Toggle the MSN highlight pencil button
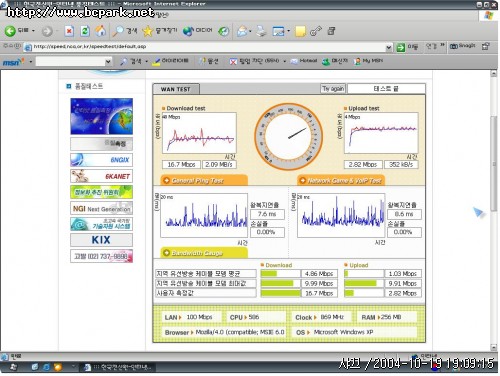 [x=170, y=61]
